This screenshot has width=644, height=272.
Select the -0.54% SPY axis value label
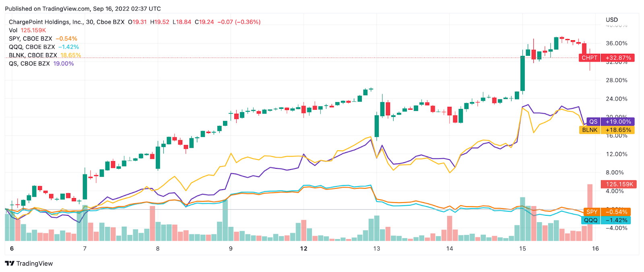[x=616, y=212]
